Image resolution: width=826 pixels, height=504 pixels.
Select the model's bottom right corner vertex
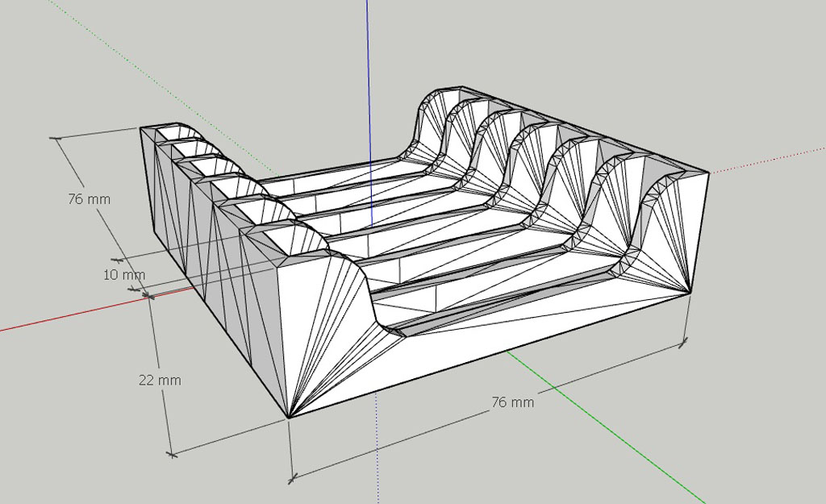pyautogui.click(x=690, y=293)
